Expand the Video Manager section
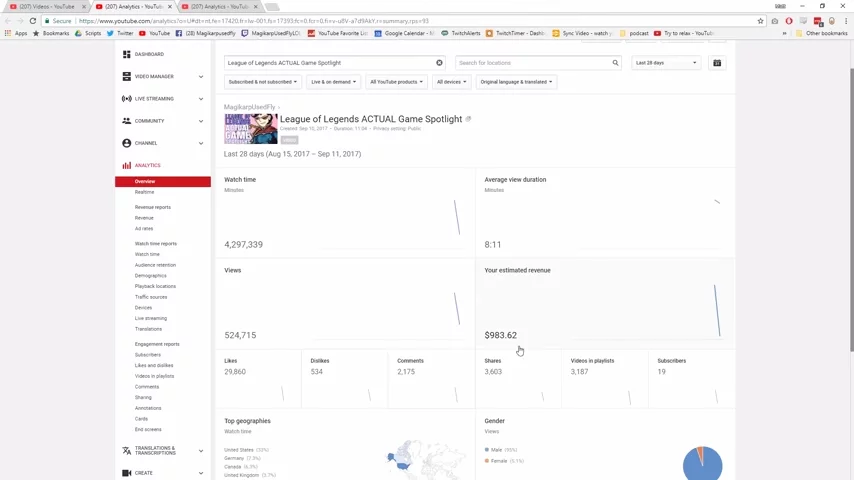This screenshot has width=854, height=480. [200, 77]
